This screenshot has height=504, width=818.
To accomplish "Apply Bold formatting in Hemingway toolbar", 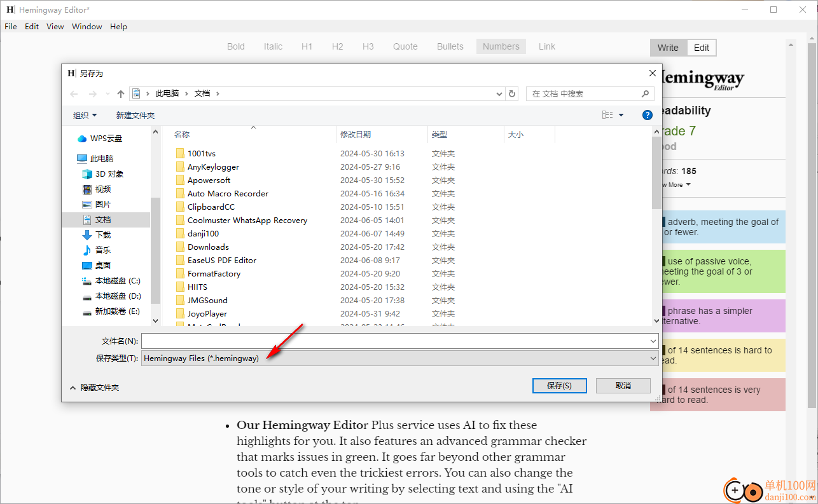I will 236,46.
